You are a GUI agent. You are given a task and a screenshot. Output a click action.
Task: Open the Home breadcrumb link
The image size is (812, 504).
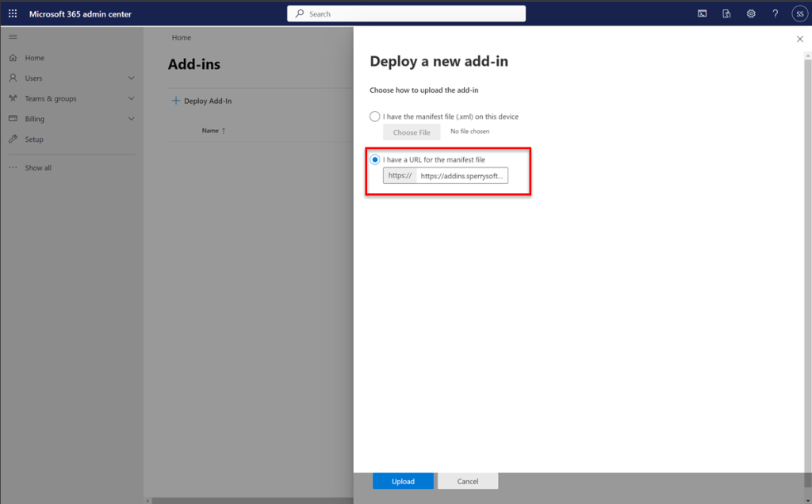tap(181, 37)
